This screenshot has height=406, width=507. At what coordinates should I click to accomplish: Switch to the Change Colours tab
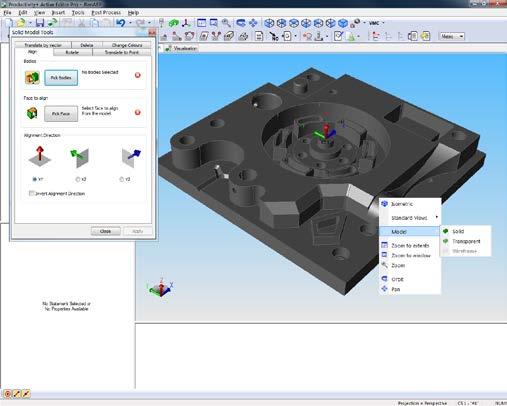127,45
